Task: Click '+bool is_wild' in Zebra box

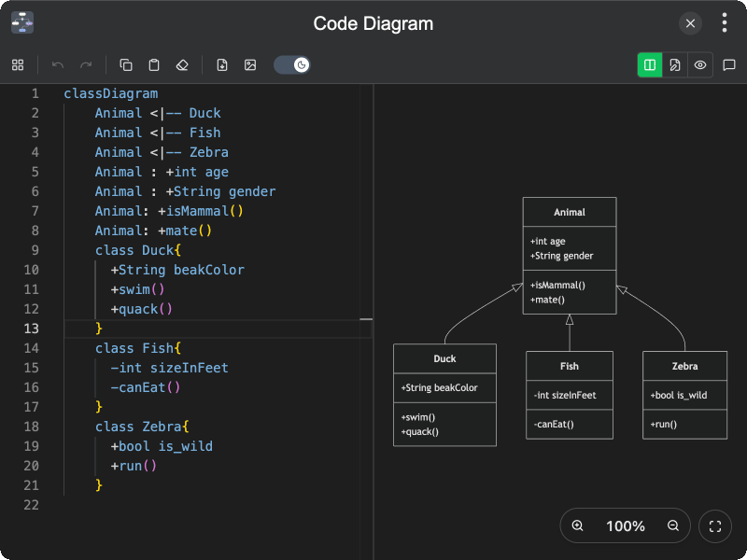Action: 679,395
